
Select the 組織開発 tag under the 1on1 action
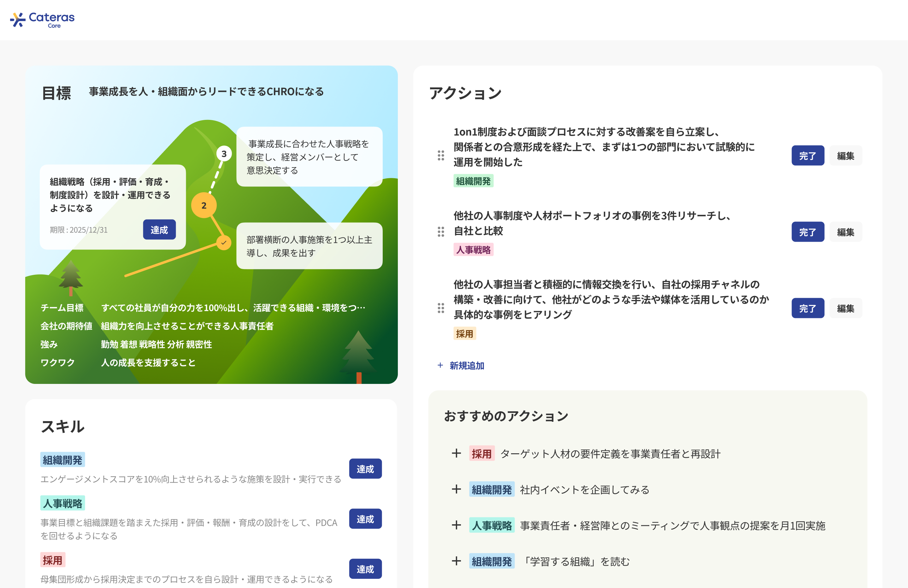(474, 180)
